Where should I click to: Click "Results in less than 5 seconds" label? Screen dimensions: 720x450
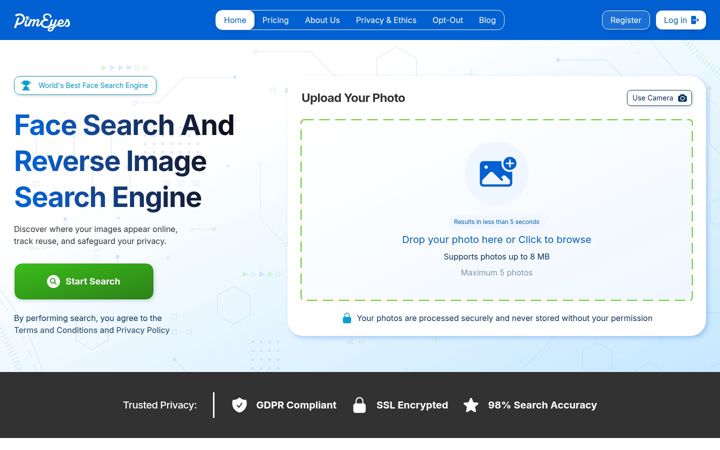(x=496, y=222)
